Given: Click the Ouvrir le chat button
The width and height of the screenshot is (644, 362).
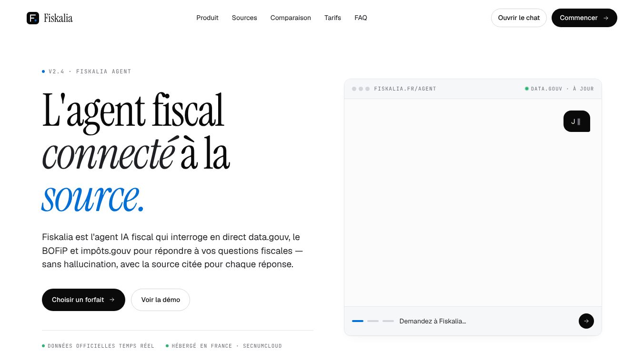Looking at the screenshot, I should point(519,18).
